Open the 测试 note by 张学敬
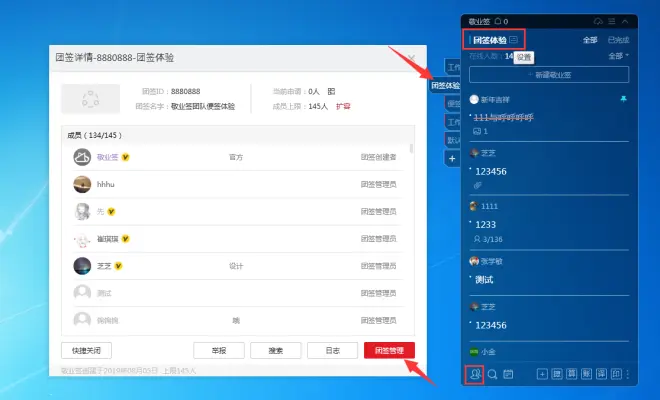The height and width of the screenshot is (400, 660). (x=484, y=280)
